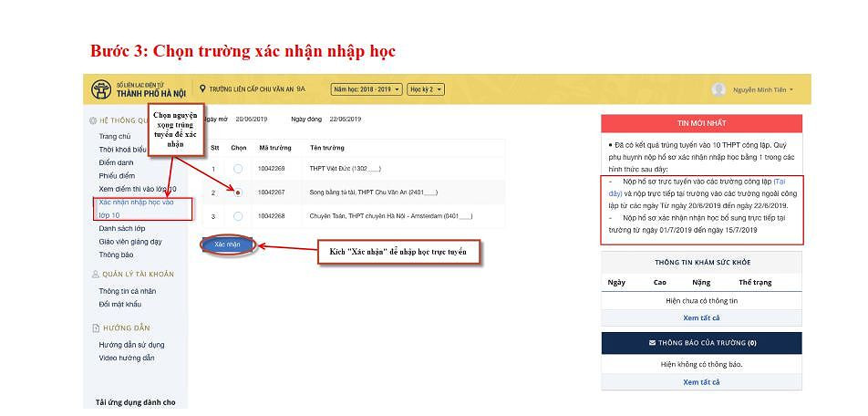Open Video hướng dẫn
Viewport: 868px width, 416px height.
[x=127, y=358]
